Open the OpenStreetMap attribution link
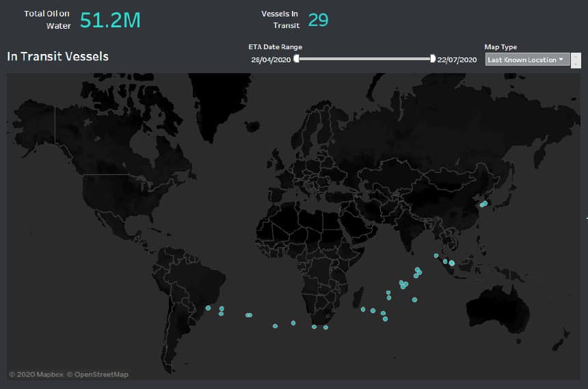 click(x=98, y=375)
